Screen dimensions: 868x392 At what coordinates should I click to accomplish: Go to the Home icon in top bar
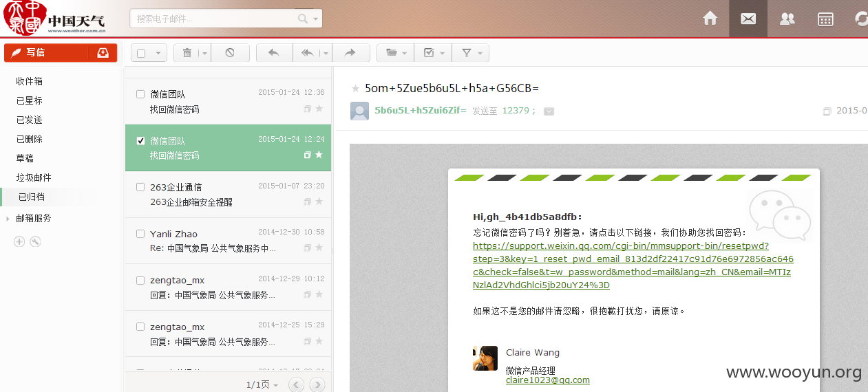[710, 19]
